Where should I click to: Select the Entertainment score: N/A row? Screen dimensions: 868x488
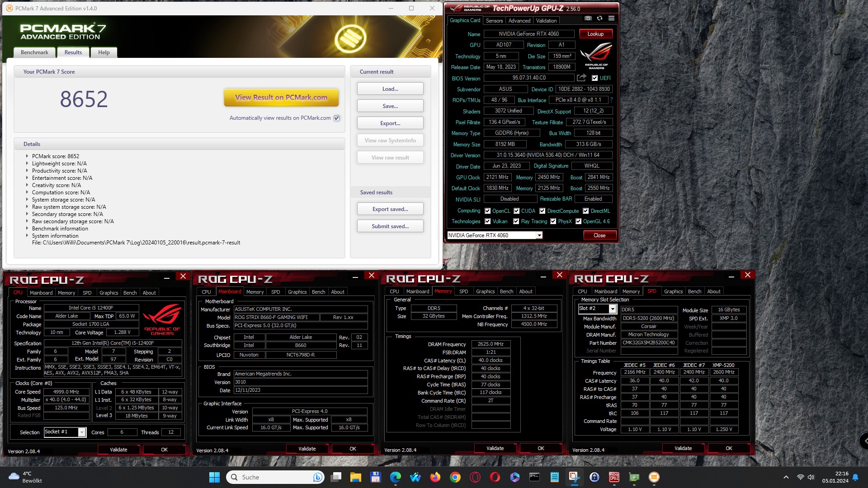62,178
